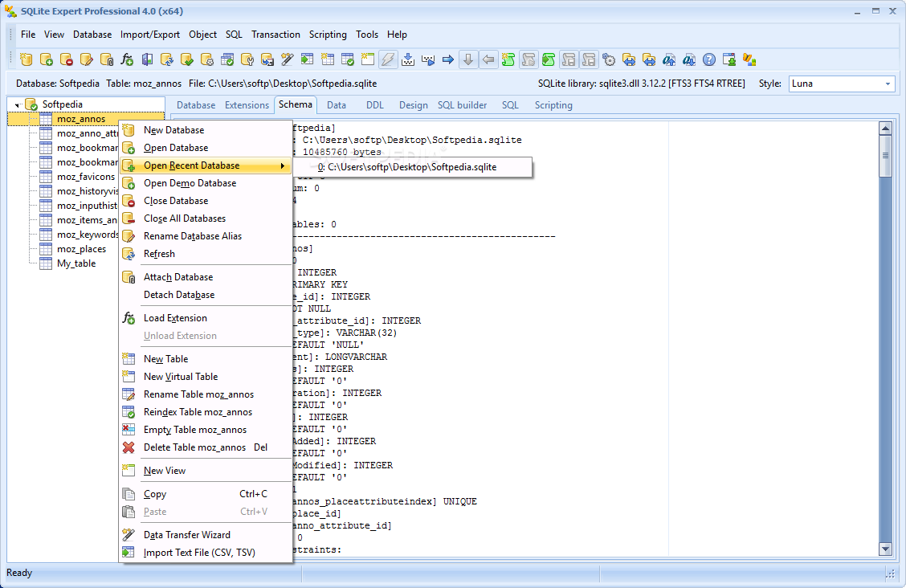This screenshot has height=588, width=906.
Task: Open the Scripting menu in the menu bar
Action: pos(328,35)
